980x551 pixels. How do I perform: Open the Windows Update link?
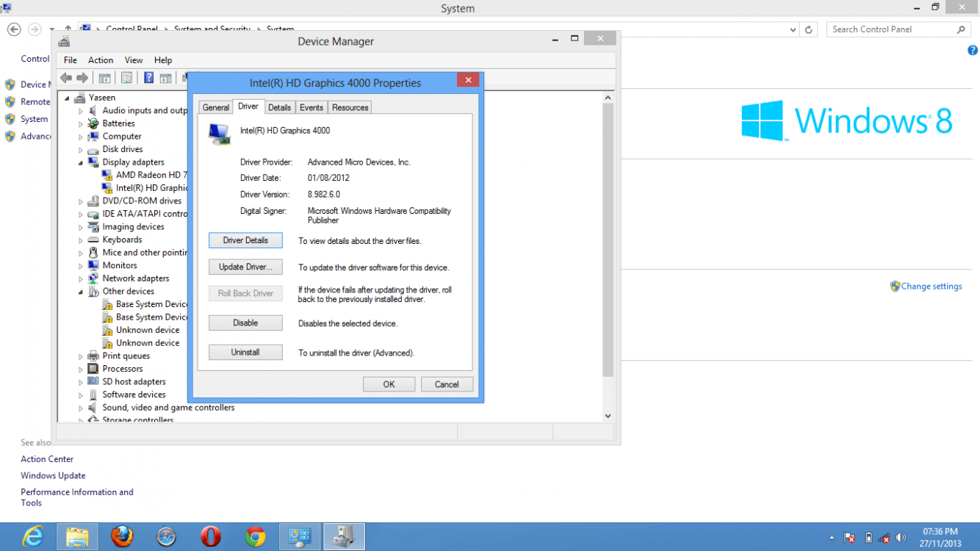point(53,475)
